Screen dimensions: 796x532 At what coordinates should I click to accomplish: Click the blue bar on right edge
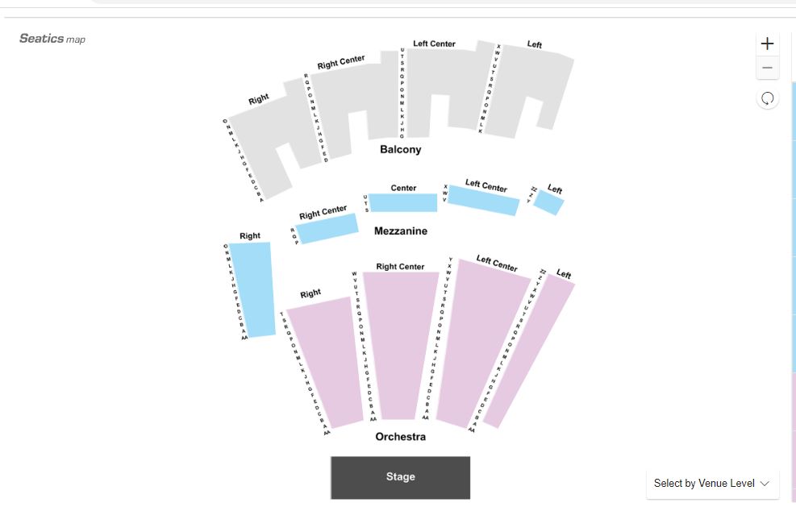(794, 228)
